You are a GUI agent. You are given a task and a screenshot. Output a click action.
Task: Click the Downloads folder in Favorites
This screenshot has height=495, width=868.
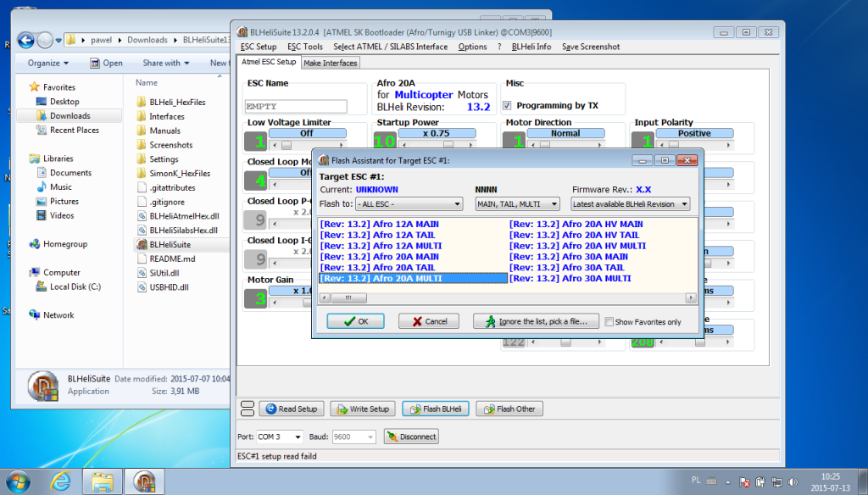tap(70, 116)
